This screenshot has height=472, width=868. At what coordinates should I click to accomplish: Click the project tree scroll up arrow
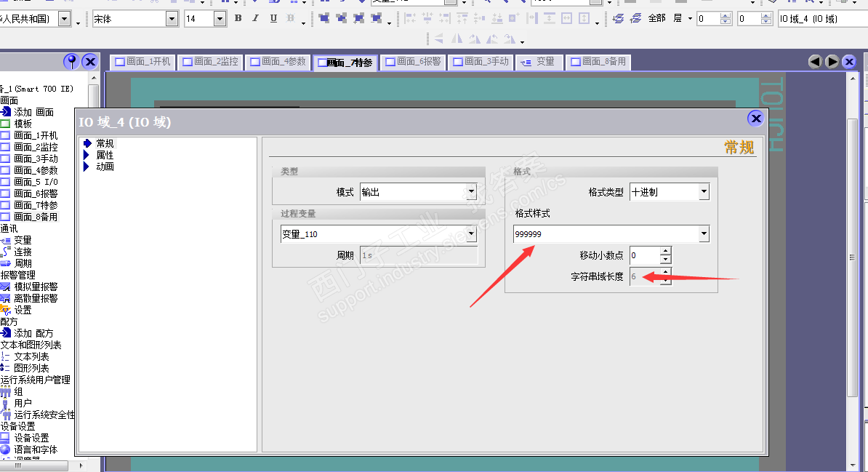pyautogui.click(x=94, y=79)
